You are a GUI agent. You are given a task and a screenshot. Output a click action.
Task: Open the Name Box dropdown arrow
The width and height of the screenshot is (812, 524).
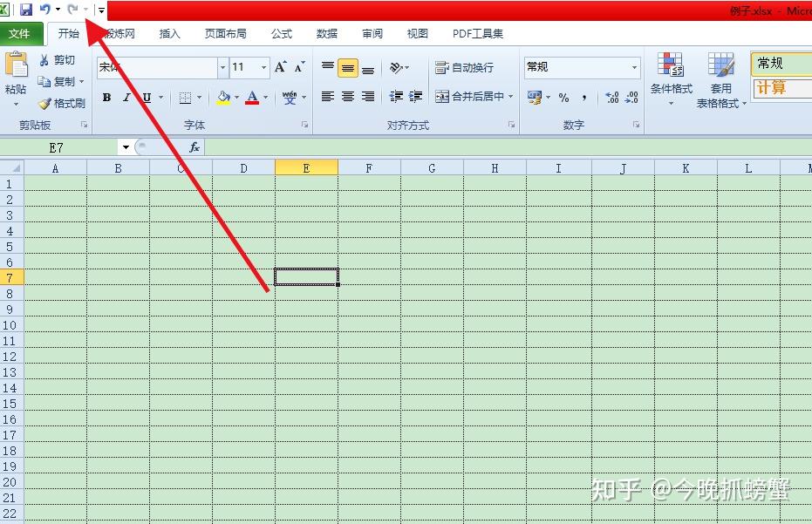(126, 147)
